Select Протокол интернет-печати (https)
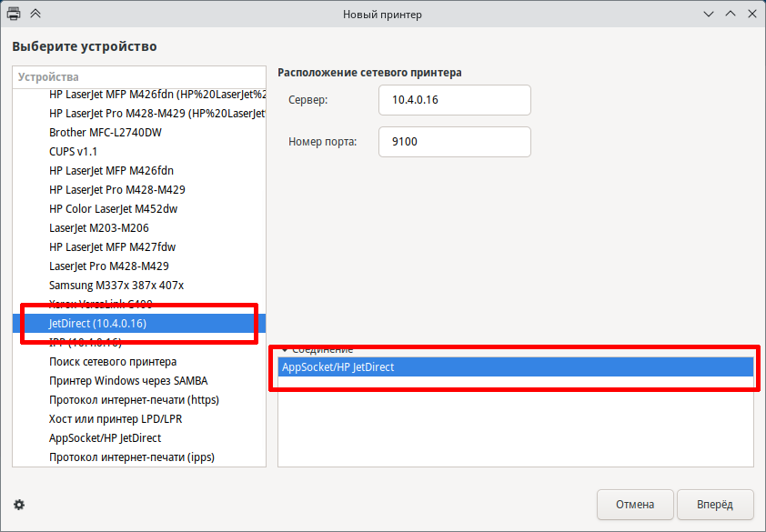 tap(134, 399)
